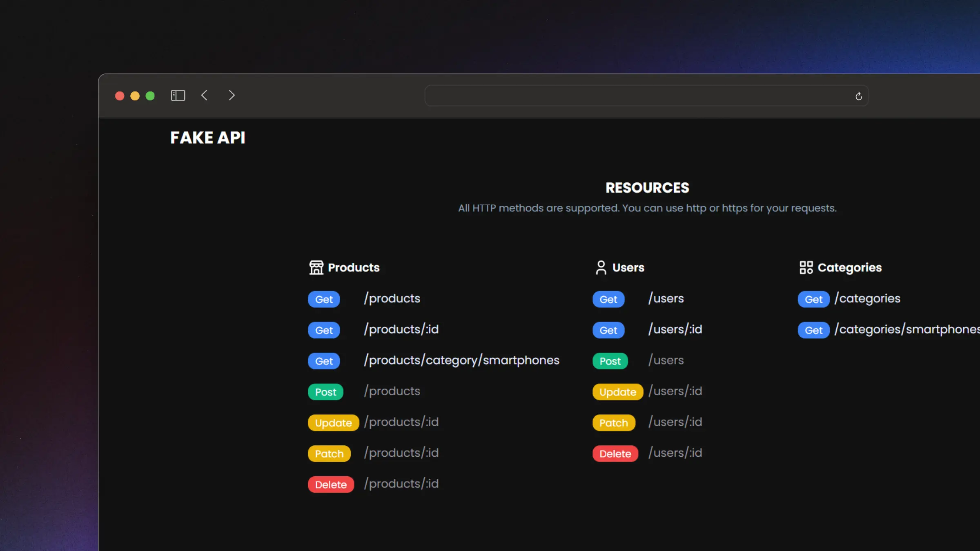
Task: Reload the page with the refresh icon
Action: coord(859,96)
